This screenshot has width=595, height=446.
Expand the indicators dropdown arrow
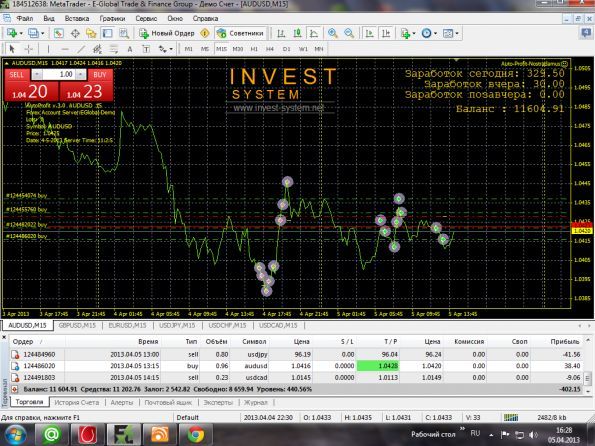coord(414,33)
